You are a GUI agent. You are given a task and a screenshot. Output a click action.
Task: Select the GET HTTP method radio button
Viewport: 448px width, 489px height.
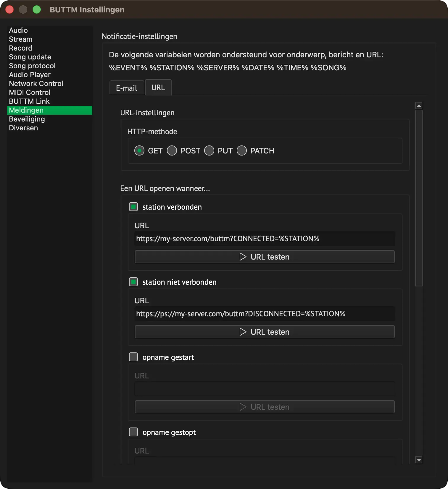pos(139,150)
